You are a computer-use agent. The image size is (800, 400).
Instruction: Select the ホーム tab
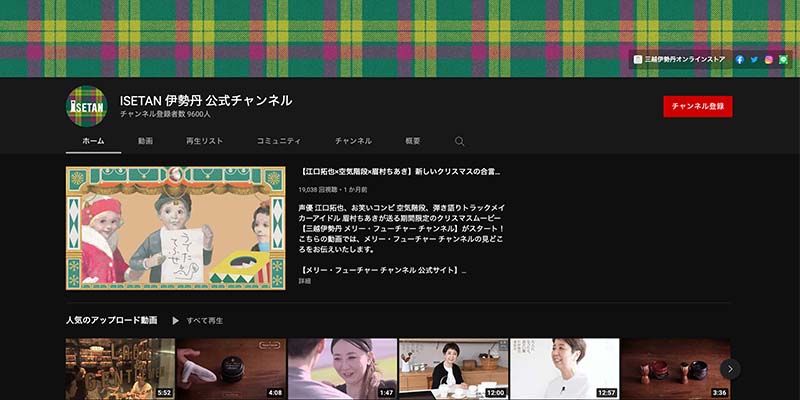93,141
